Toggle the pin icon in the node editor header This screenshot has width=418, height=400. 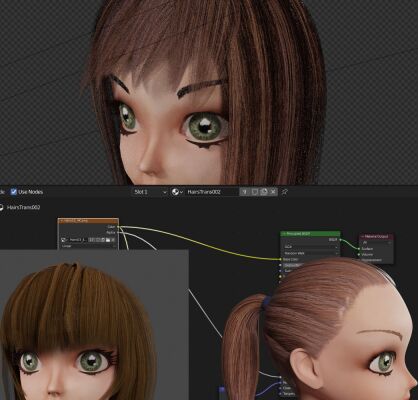285,192
